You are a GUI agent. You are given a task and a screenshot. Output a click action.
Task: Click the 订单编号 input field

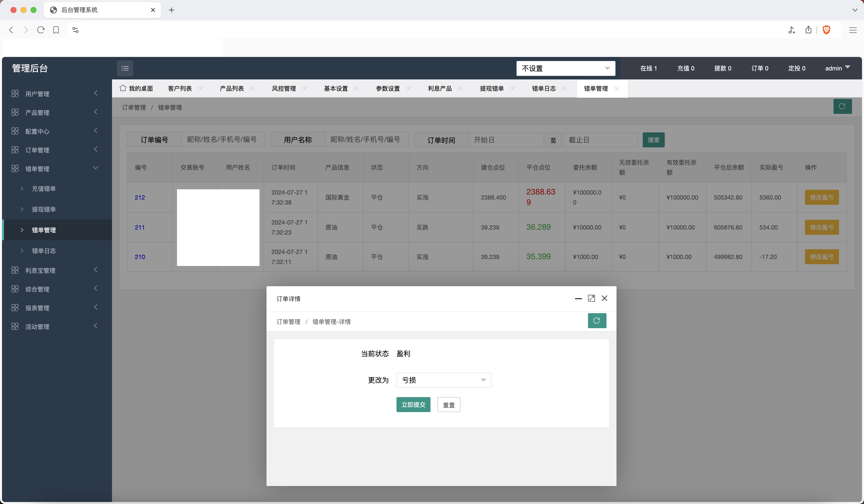[x=223, y=139]
